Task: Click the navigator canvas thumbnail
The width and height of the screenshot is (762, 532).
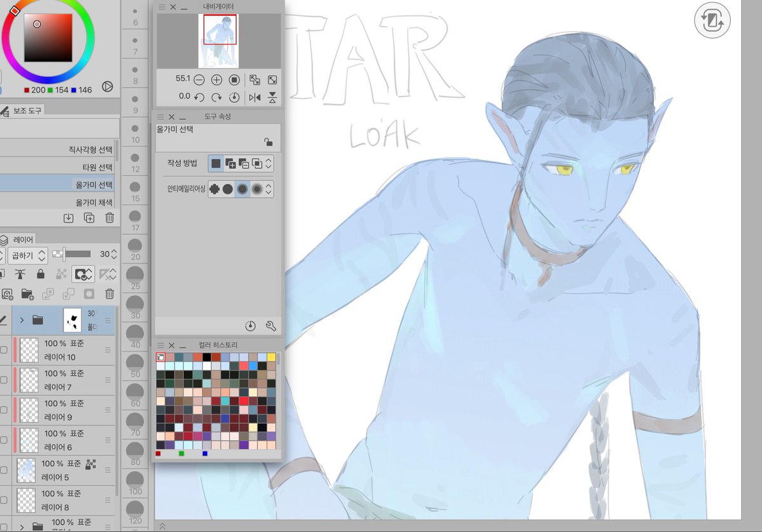Action: tap(219, 41)
